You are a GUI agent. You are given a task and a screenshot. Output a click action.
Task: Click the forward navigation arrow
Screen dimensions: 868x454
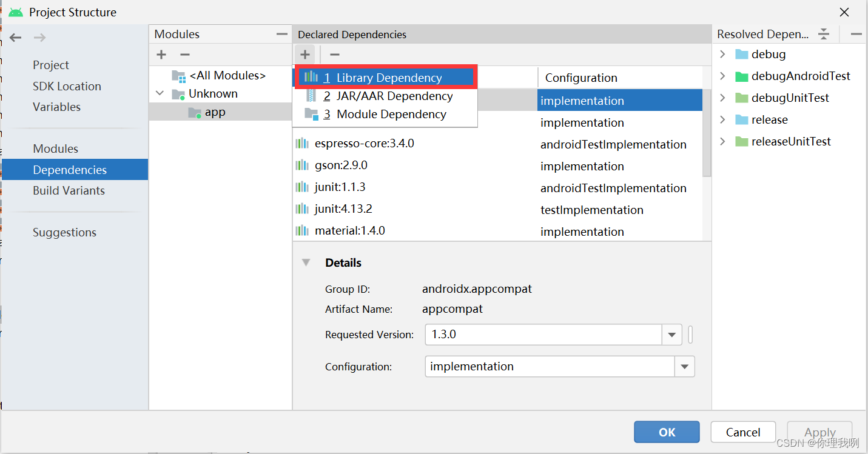[x=39, y=37]
